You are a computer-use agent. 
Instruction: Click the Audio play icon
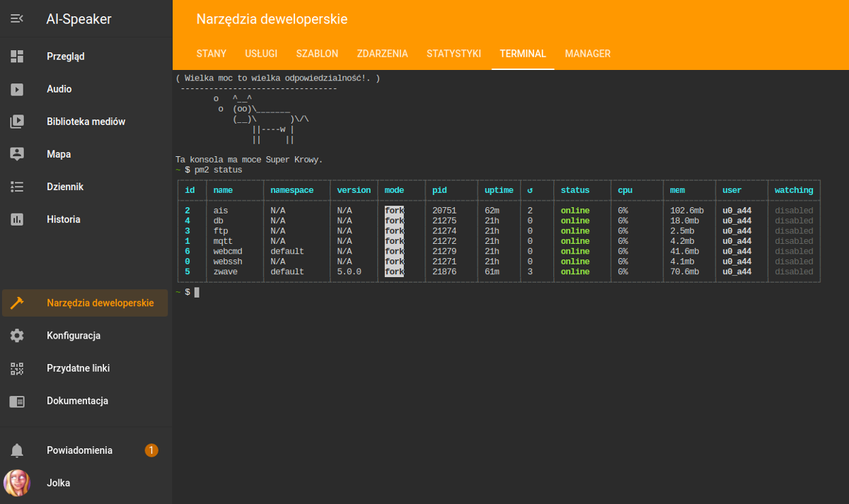[x=17, y=89]
